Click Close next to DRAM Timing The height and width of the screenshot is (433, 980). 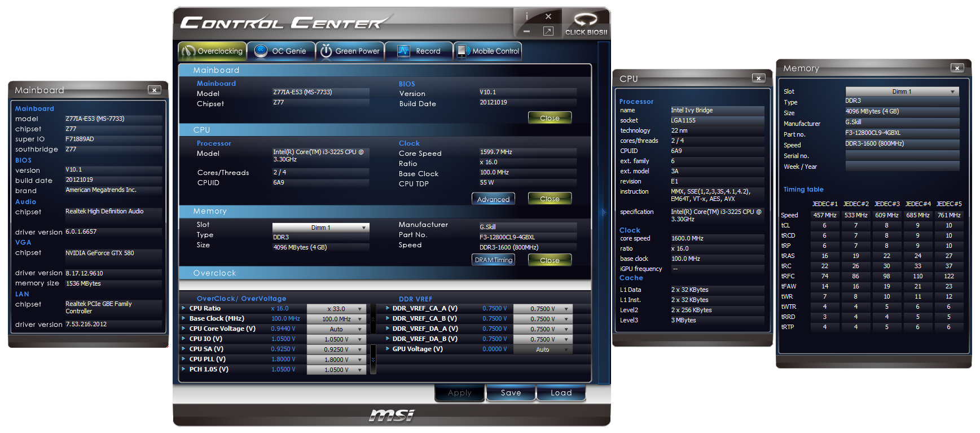(x=550, y=260)
